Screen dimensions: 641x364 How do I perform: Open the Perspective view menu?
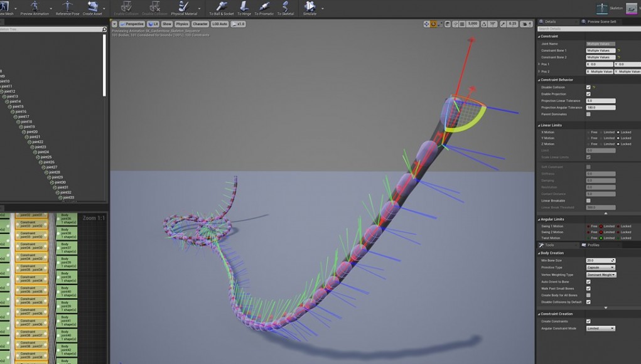coord(132,24)
